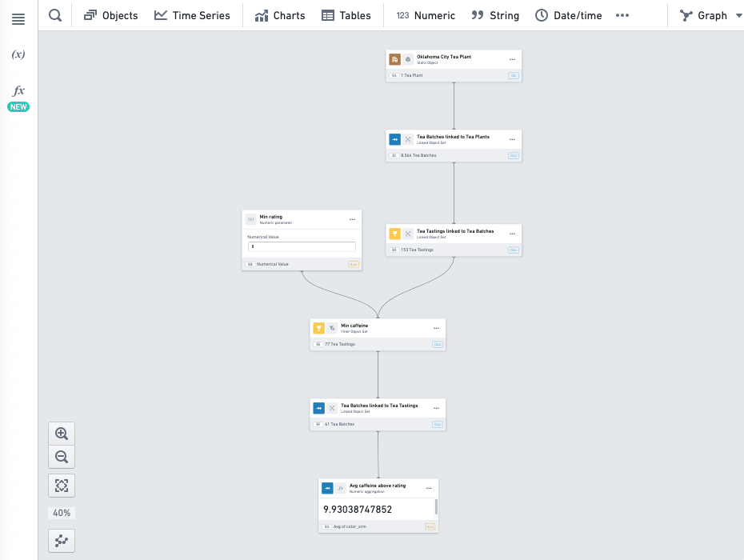Add a Date/time element from the toolbar
The height and width of the screenshot is (560, 744).
[x=569, y=16]
